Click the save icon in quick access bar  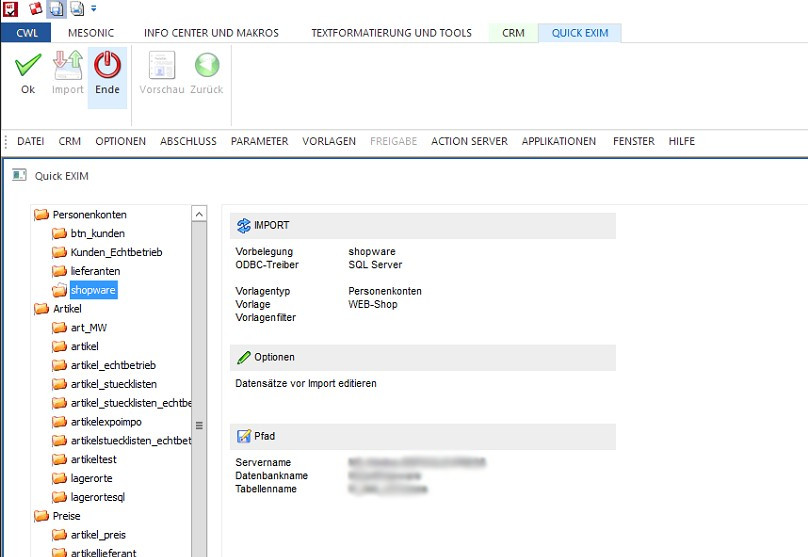coord(57,9)
